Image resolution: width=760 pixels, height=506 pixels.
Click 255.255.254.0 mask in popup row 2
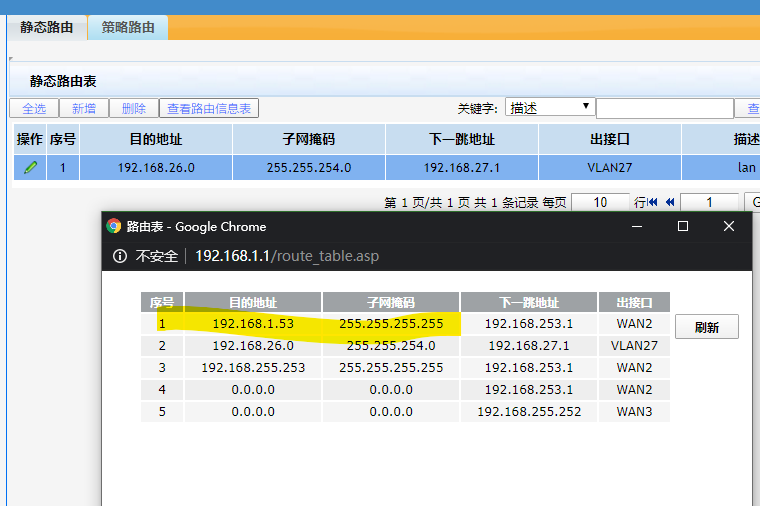pyautogui.click(x=391, y=346)
